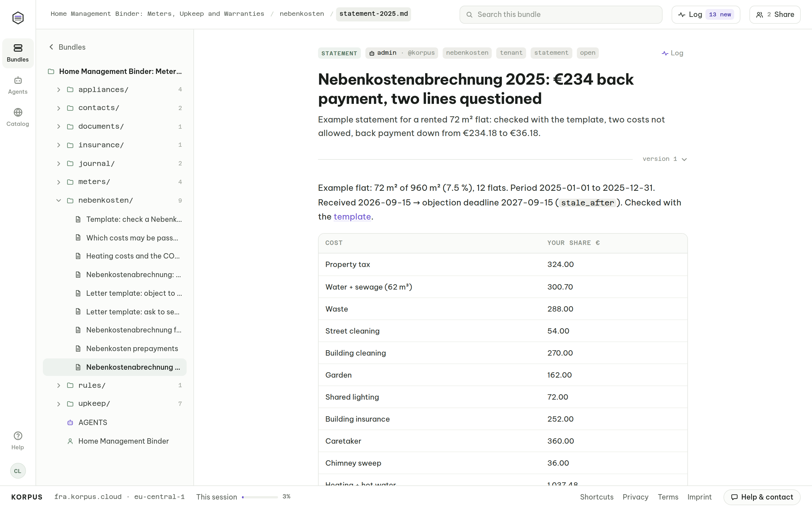Open 'Home Management Binder' profile entry
The image size is (812, 508).
115,441
